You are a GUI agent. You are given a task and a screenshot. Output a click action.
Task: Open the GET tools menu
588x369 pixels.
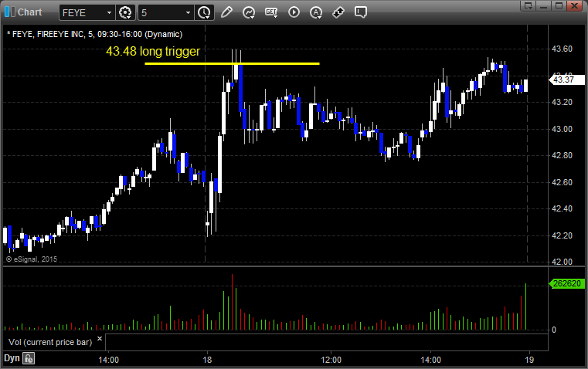pyautogui.click(x=271, y=12)
